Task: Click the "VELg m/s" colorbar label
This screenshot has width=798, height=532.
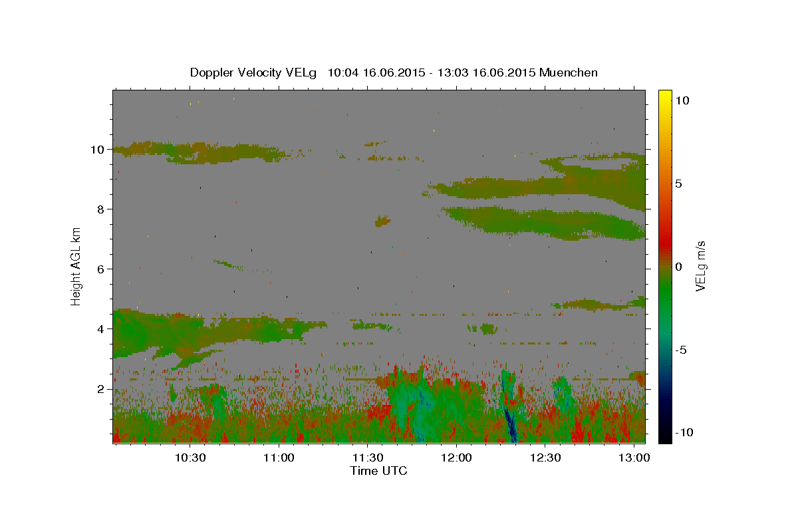Action: pyautogui.click(x=700, y=266)
